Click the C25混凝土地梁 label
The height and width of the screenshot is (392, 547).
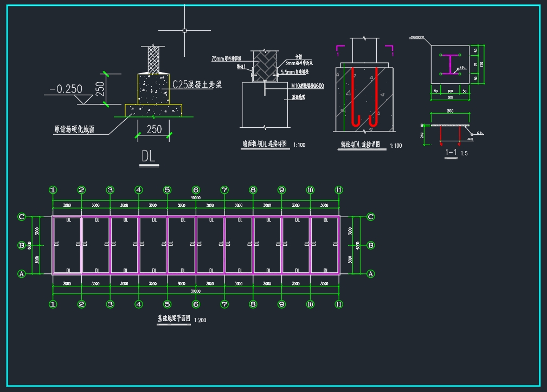(x=197, y=84)
